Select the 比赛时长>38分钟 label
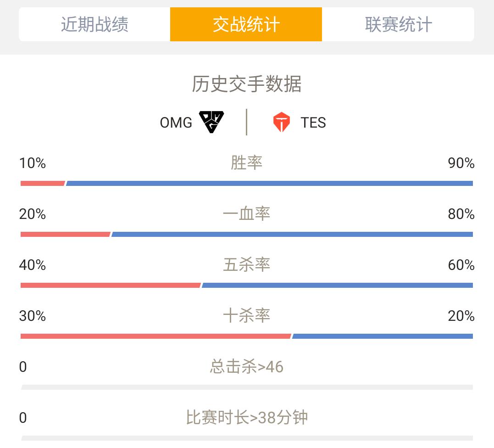Image resolution: width=494 pixels, height=448 pixels. [247, 417]
